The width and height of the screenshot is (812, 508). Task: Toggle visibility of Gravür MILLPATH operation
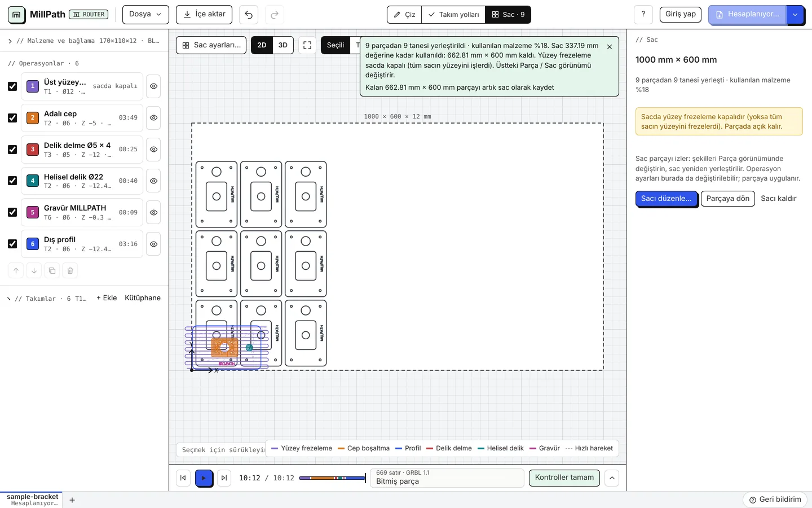(x=153, y=213)
